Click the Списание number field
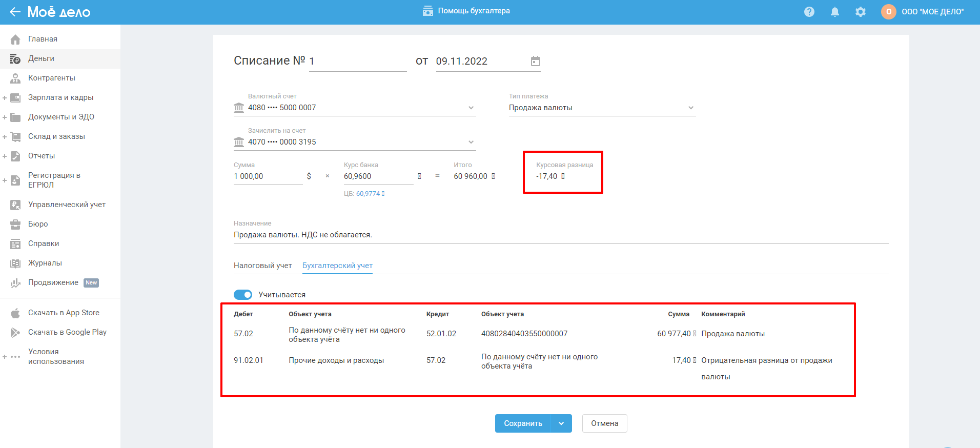This screenshot has height=448, width=980. click(x=358, y=62)
